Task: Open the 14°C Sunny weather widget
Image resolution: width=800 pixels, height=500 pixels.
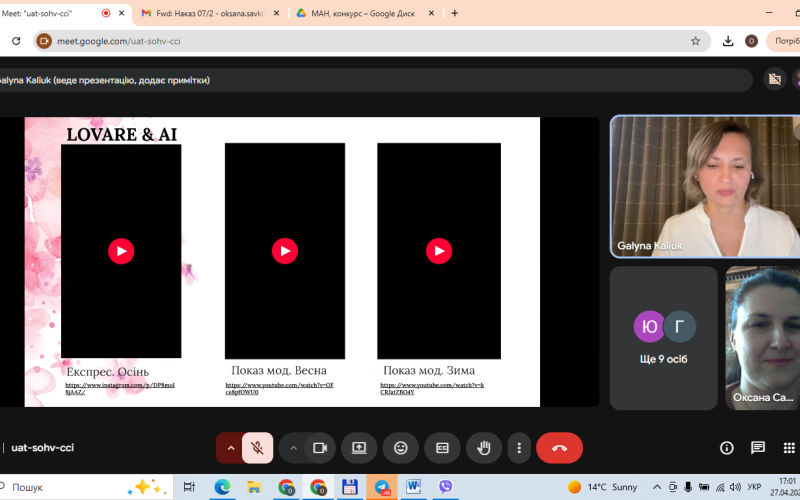Action: 603,487
